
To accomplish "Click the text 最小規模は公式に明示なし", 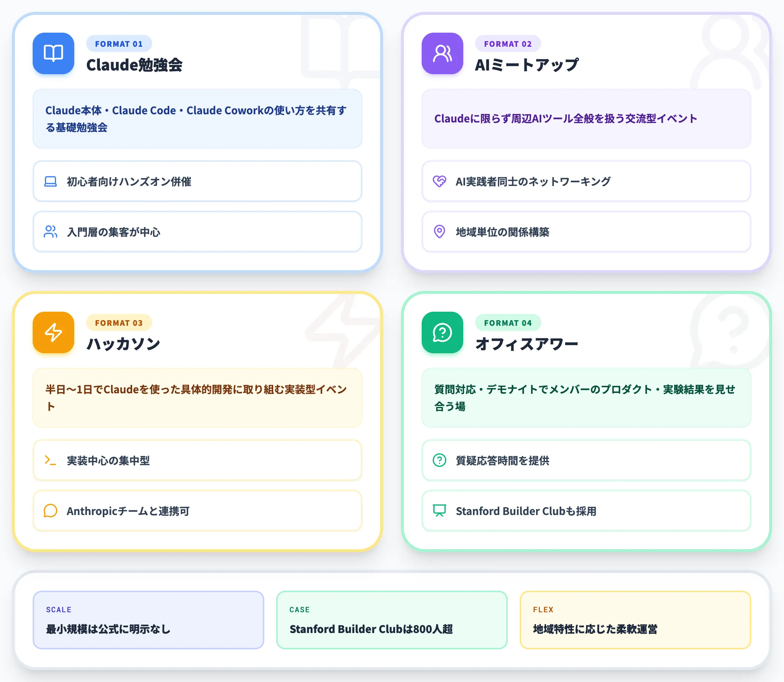I will pyautogui.click(x=108, y=629).
